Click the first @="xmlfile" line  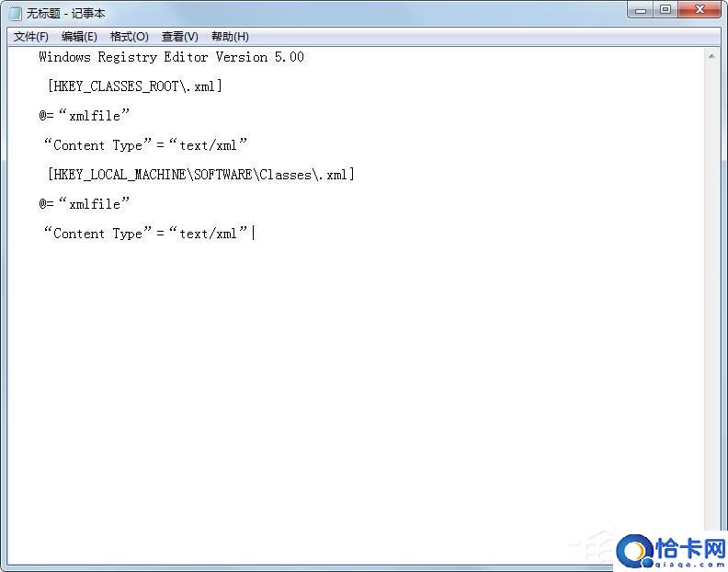coord(85,115)
